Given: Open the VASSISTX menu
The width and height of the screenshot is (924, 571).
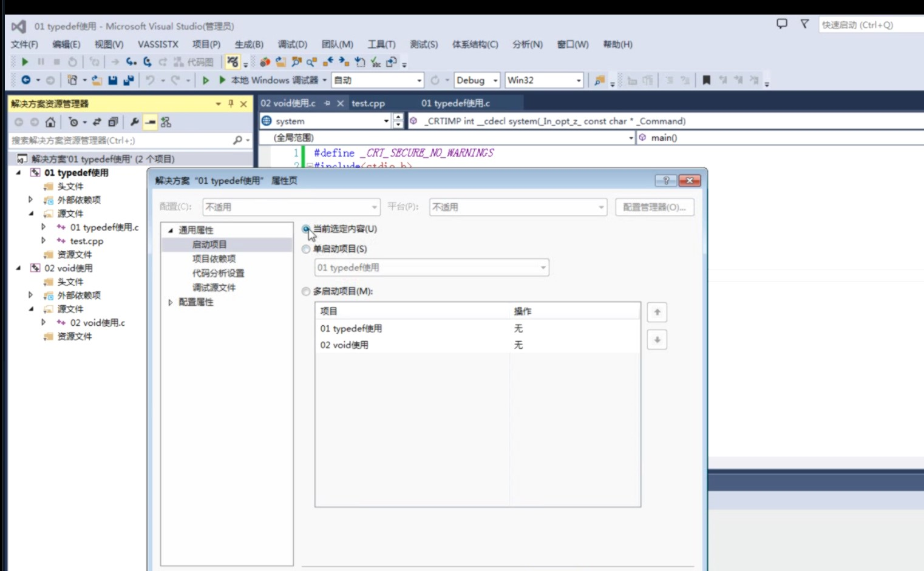Looking at the screenshot, I should [x=158, y=44].
